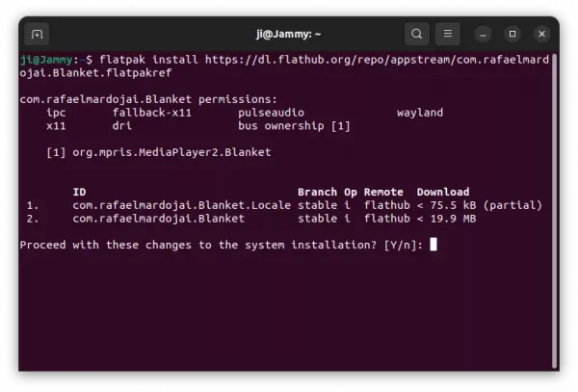Click the terminal vertical scrollbar
This screenshot has width=578, height=392.
(x=554, y=210)
